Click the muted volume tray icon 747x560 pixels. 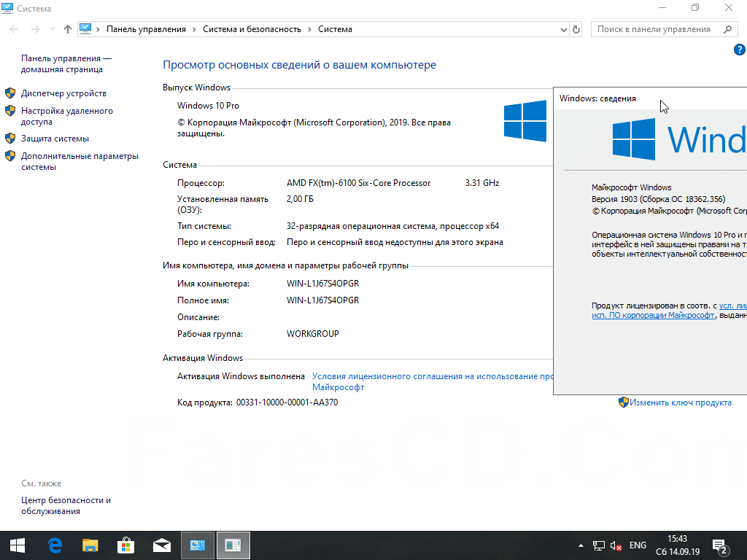(616, 545)
